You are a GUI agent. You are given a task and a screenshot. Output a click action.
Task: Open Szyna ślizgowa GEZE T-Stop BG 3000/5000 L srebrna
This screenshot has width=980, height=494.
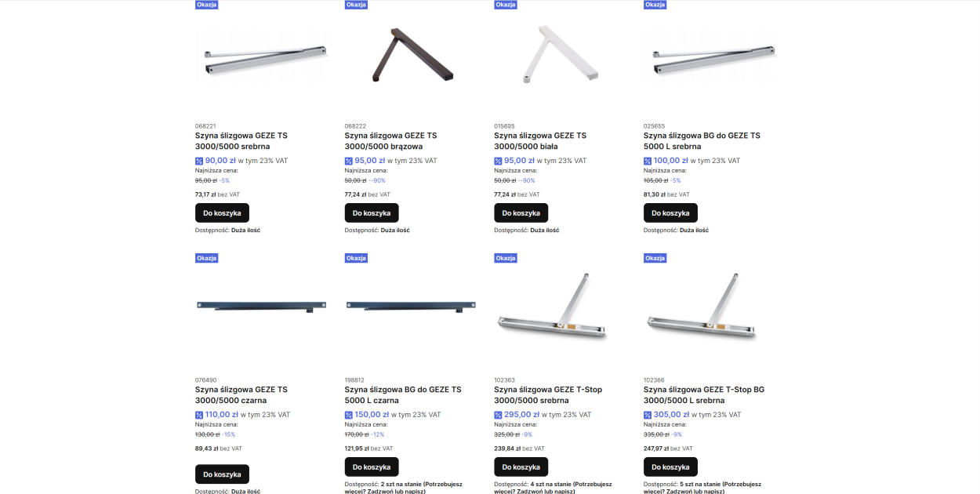704,394
